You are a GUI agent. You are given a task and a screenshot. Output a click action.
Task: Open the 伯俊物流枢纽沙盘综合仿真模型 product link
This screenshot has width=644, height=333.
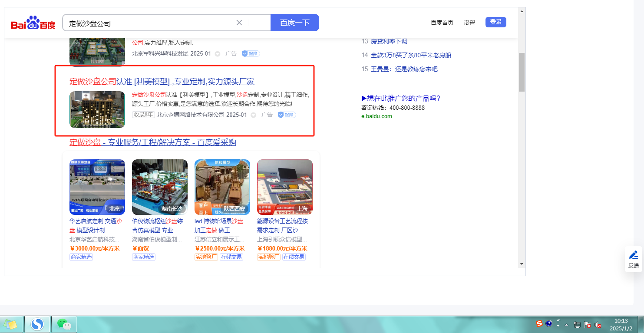click(158, 225)
